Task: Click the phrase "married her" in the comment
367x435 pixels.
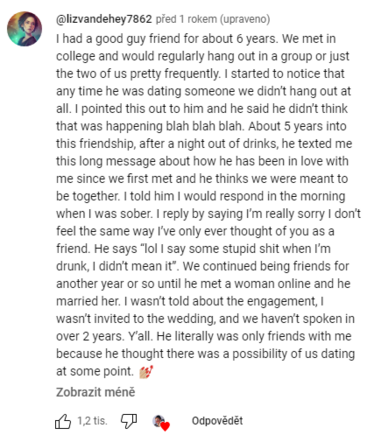Action: tap(88, 301)
